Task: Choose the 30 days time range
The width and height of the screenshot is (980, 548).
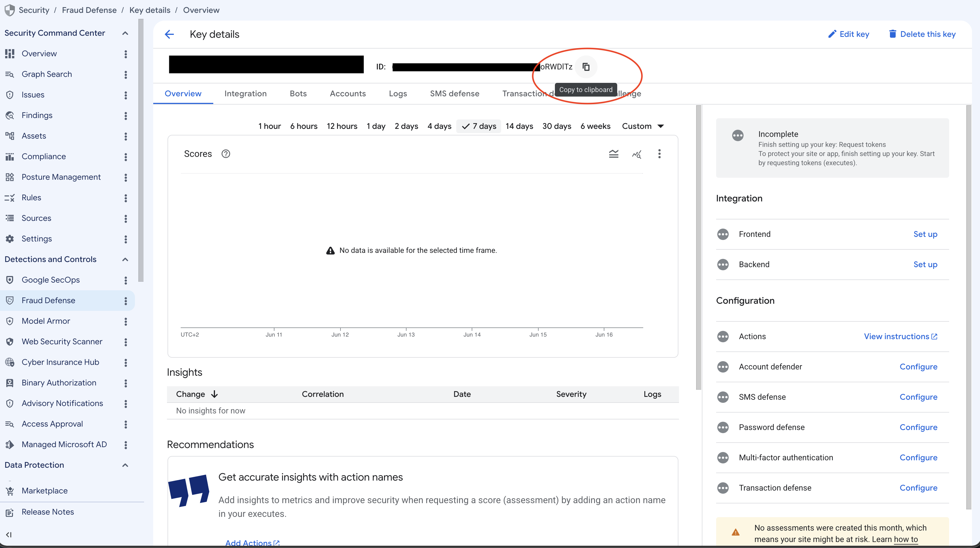Action: 557,126
